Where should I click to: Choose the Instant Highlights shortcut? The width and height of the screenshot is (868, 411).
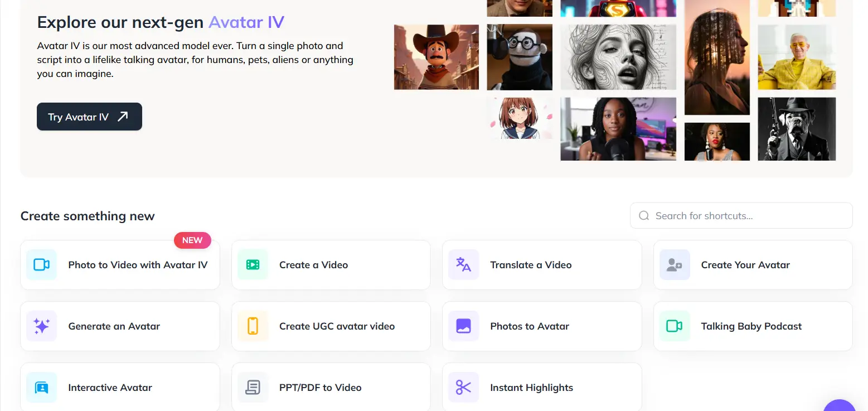[542, 388]
